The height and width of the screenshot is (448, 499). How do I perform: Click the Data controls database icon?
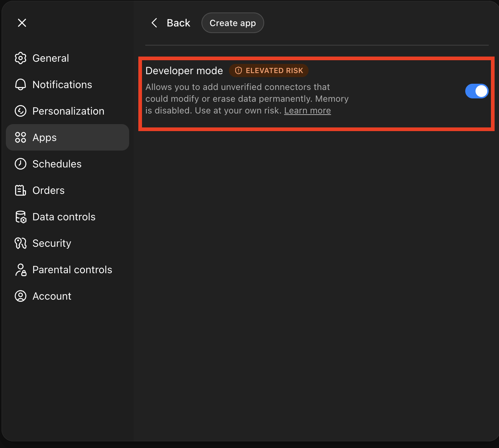21,217
